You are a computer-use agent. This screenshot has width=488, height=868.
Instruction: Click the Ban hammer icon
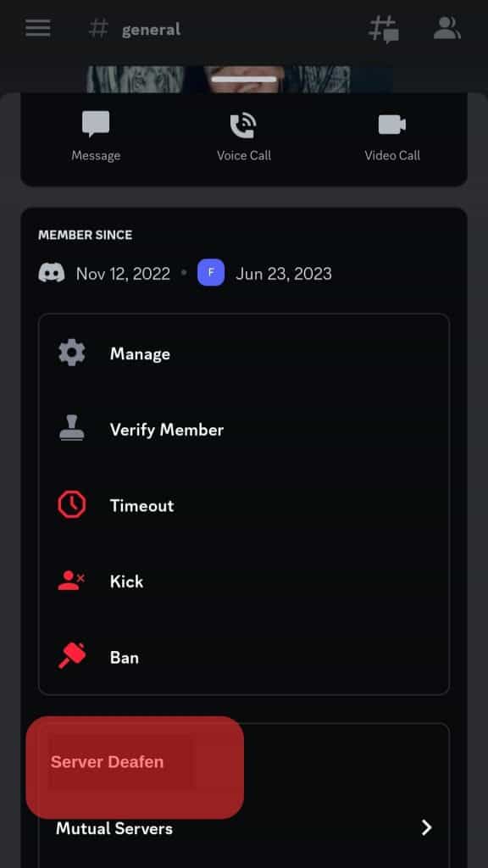(x=71, y=656)
